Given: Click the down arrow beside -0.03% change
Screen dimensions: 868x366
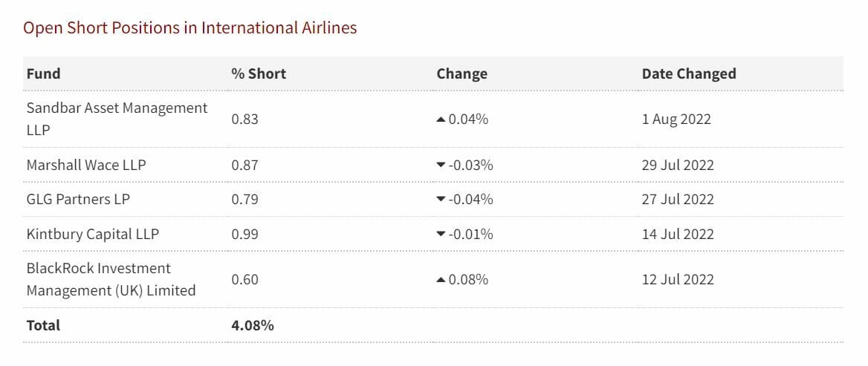Looking at the screenshot, I should 441,166.
